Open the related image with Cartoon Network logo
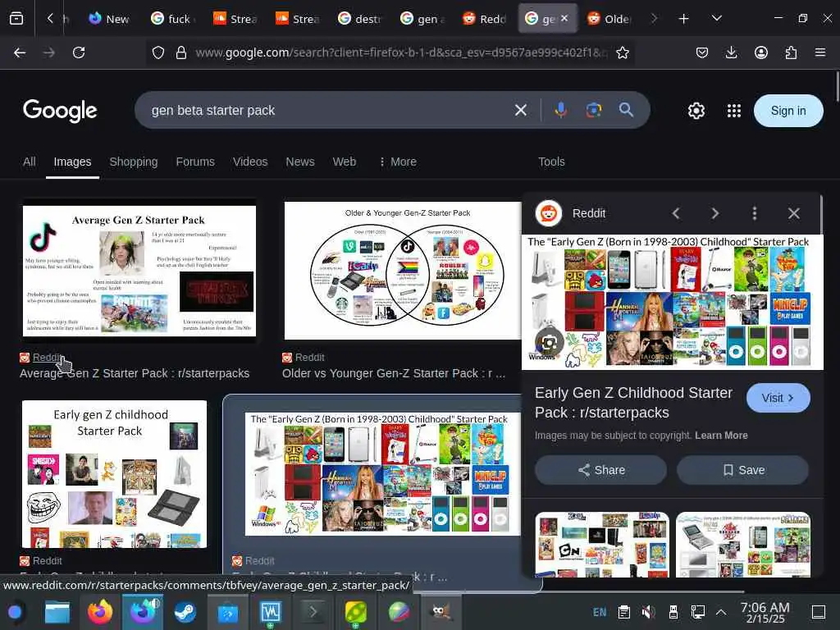Screen dimensions: 840x630 tap(602, 545)
